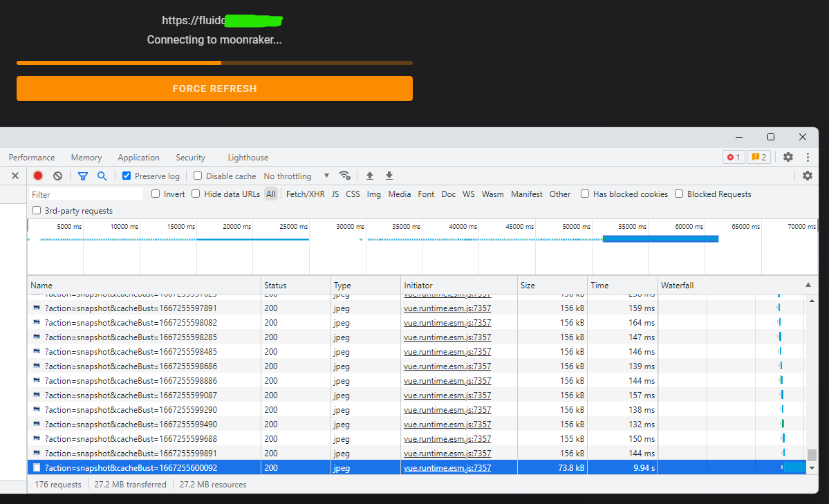
Task: Sort by Time column header
Action: (x=622, y=285)
